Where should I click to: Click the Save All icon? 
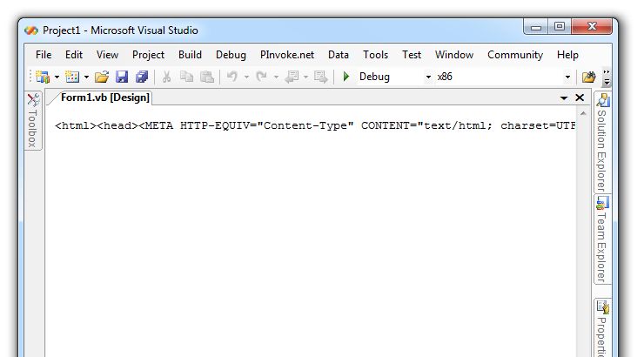[x=142, y=77]
